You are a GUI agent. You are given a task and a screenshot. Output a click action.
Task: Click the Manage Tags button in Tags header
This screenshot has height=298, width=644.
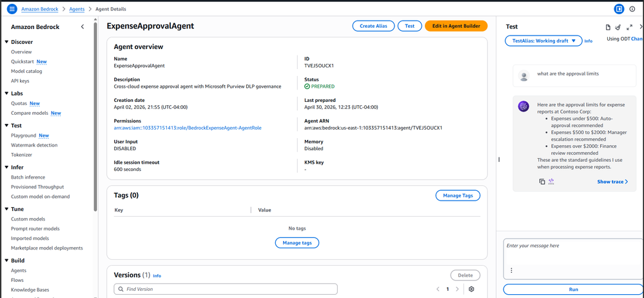click(x=458, y=195)
